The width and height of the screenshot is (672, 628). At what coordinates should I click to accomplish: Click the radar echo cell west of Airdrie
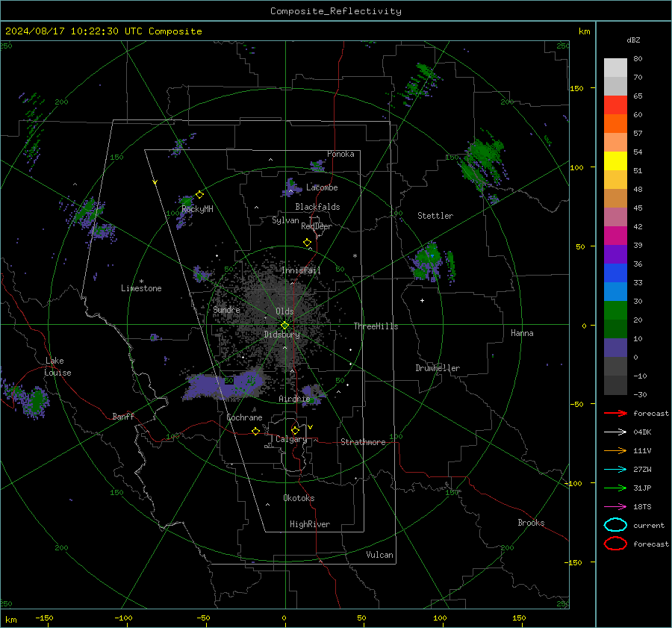point(225,386)
